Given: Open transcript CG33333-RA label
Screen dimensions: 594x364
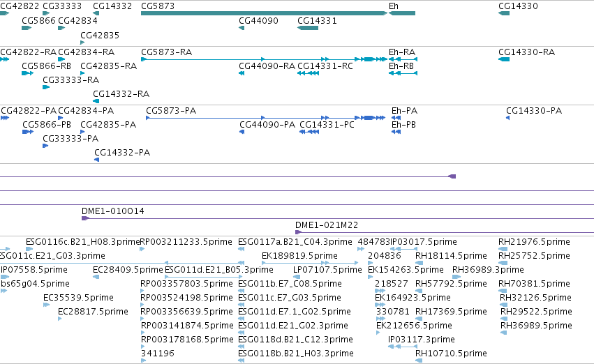Looking at the screenshot, I should pos(70,79).
